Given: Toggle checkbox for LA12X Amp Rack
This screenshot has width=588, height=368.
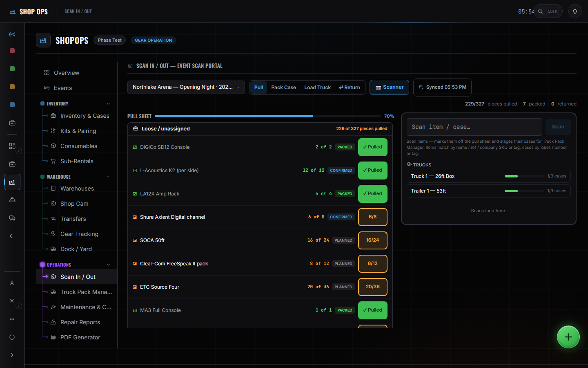Looking at the screenshot, I should tap(135, 194).
